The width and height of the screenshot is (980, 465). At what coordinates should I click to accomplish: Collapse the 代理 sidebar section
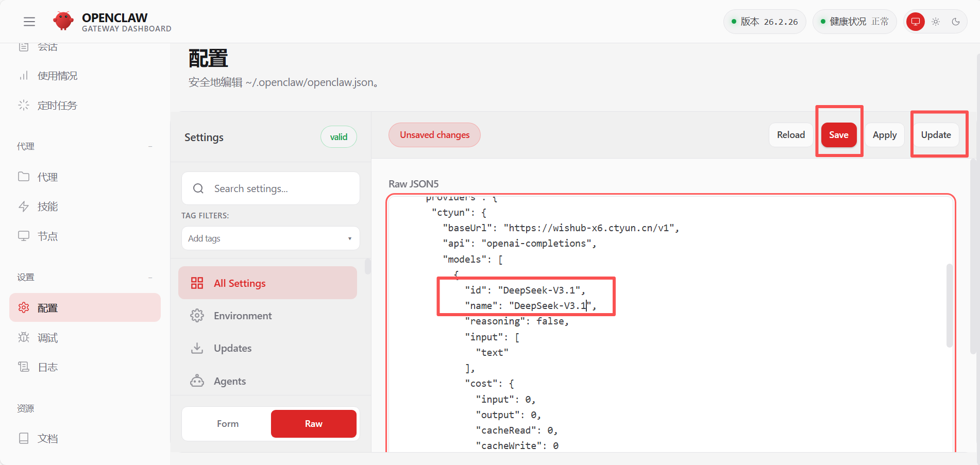[x=150, y=147]
